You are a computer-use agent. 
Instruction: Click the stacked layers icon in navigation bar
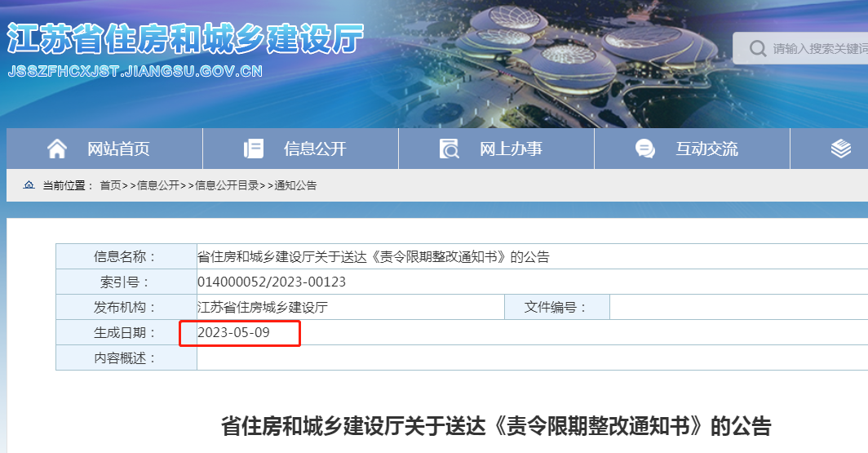[841, 149]
